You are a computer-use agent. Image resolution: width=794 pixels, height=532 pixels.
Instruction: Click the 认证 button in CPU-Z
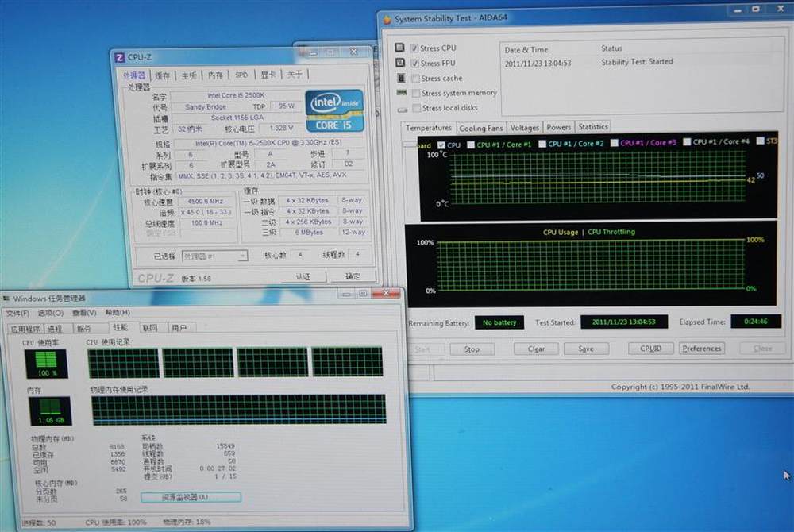303,277
